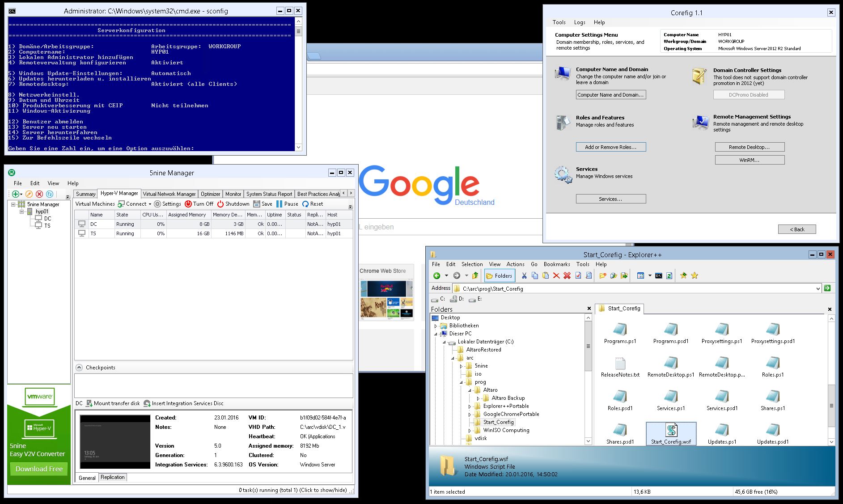This screenshot has width=843, height=504.
Task: Go Forward in the Explorer++ toolbar
Action: [456, 275]
